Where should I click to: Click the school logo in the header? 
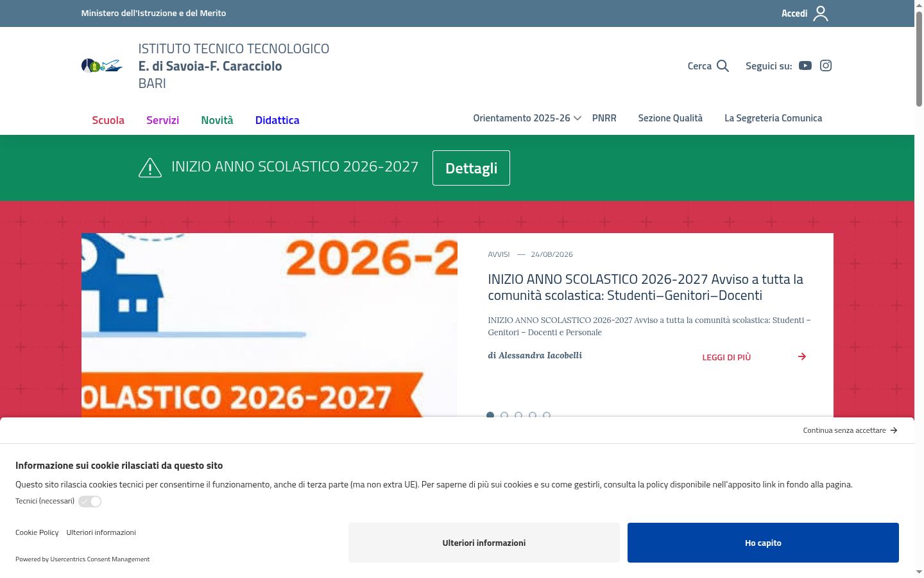coord(102,66)
